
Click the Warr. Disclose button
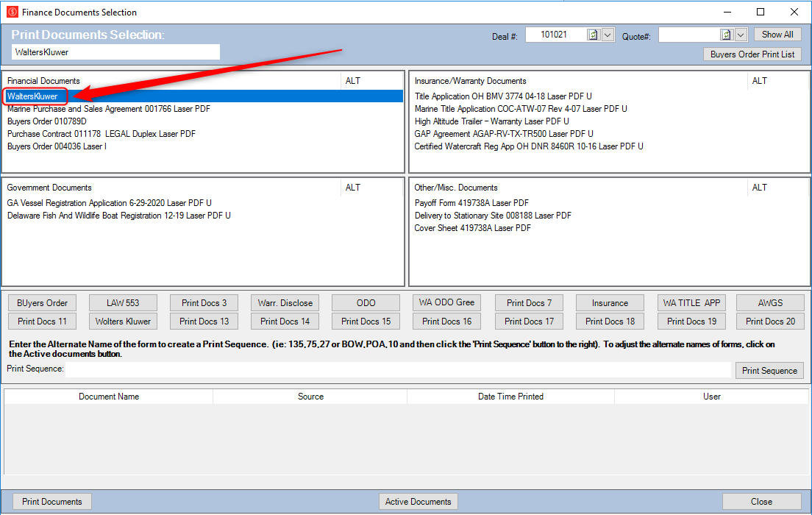(x=285, y=302)
